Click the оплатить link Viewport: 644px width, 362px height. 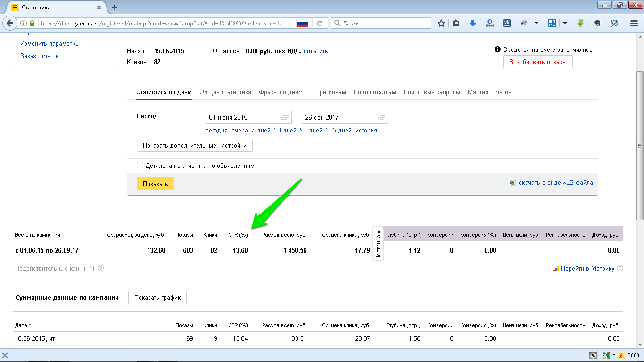click(315, 51)
